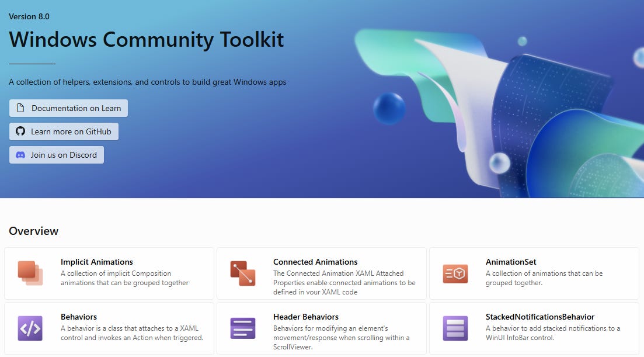Click the document icon in Documentation on Learn
Viewport: 644px width, 357px height.
point(20,108)
